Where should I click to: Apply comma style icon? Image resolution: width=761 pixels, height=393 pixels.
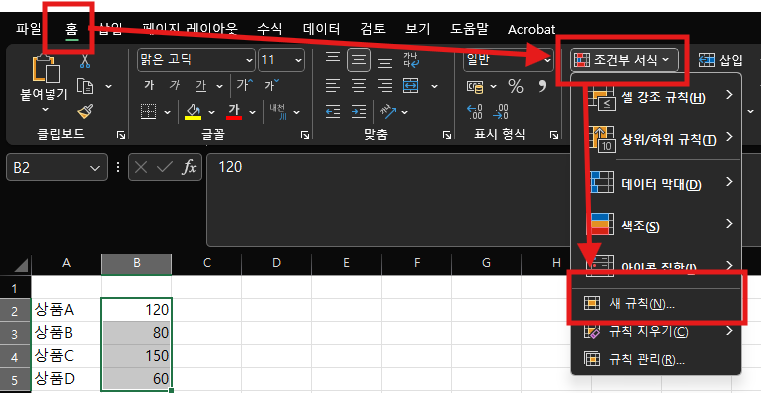(x=543, y=86)
